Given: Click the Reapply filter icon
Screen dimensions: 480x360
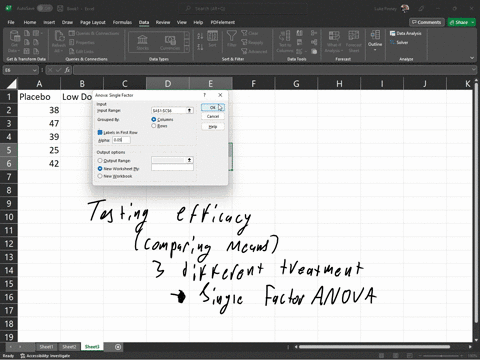Looking at the screenshot, I should click(244, 42).
